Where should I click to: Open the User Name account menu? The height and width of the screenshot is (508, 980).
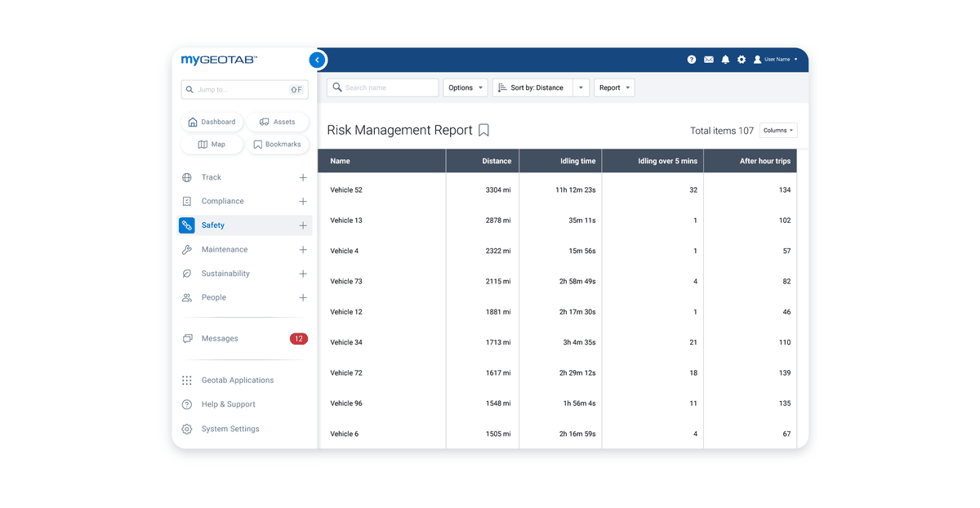[776, 60]
